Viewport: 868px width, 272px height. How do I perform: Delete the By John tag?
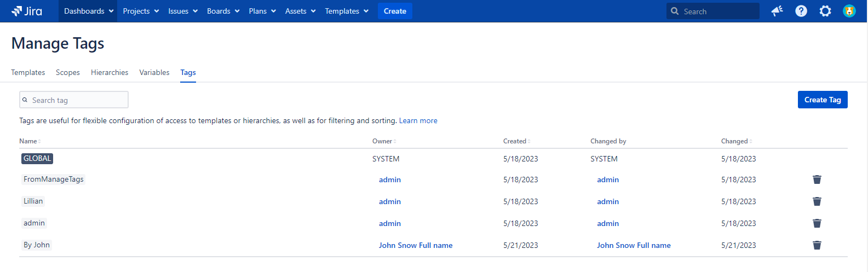pos(817,245)
